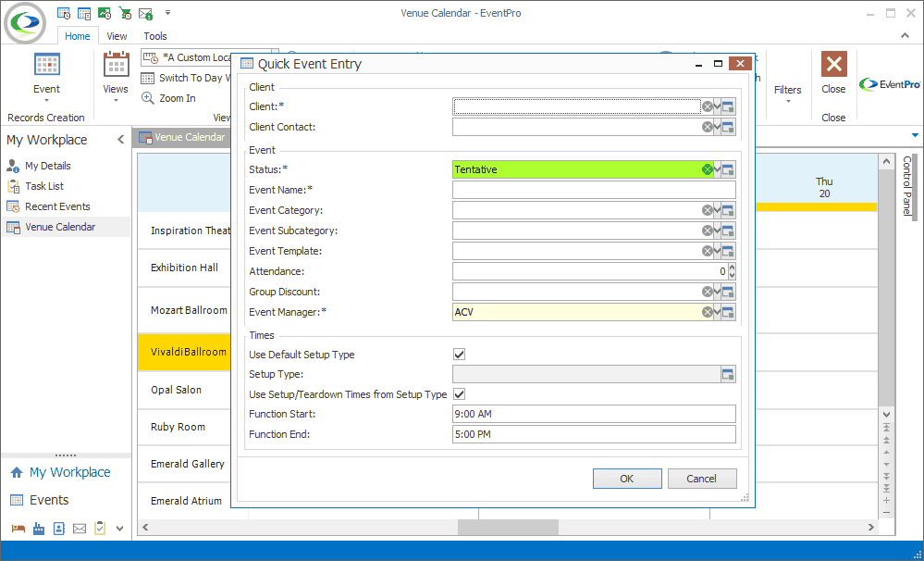
Task: Click the first quick-access calendar clock icon
Action: click(64, 13)
